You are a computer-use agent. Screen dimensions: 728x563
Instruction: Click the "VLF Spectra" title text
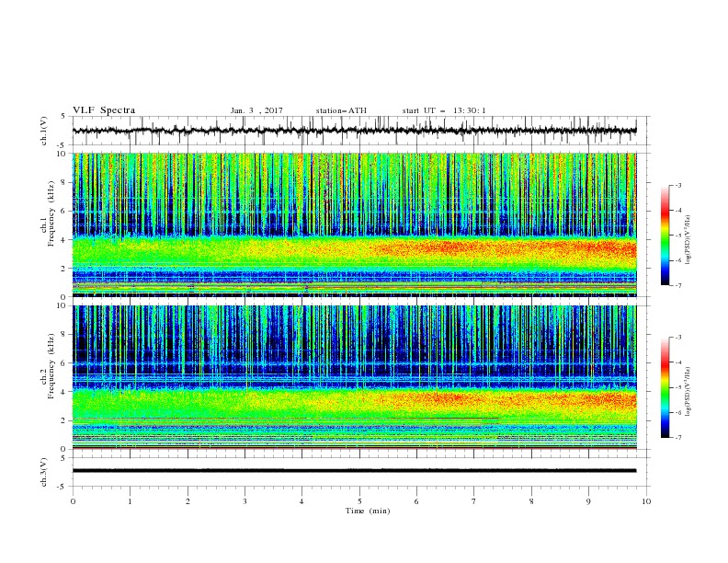pos(104,110)
